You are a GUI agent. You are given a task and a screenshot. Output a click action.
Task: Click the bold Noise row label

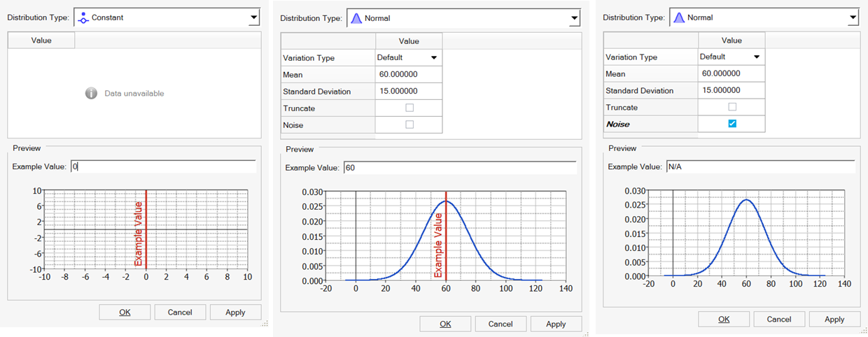(617, 124)
